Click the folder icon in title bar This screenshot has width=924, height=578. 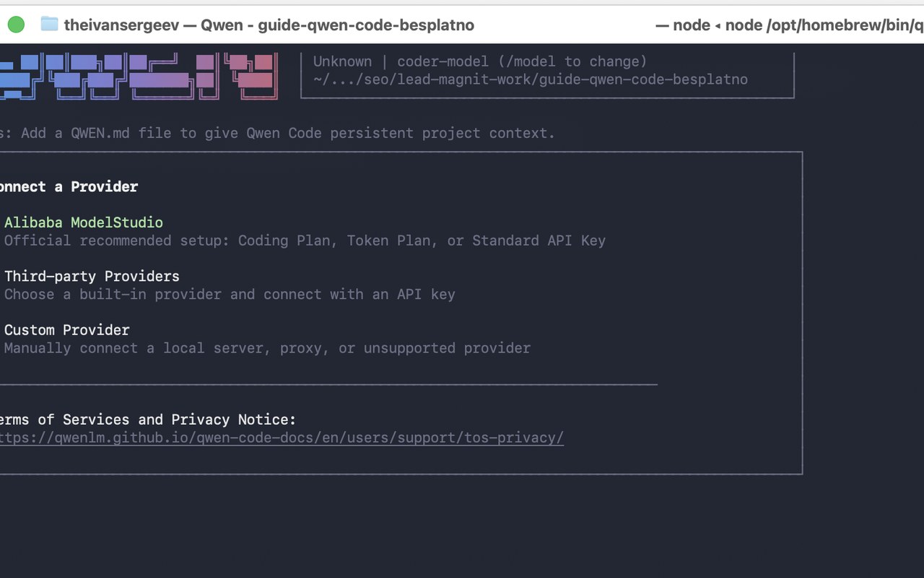pos(49,24)
